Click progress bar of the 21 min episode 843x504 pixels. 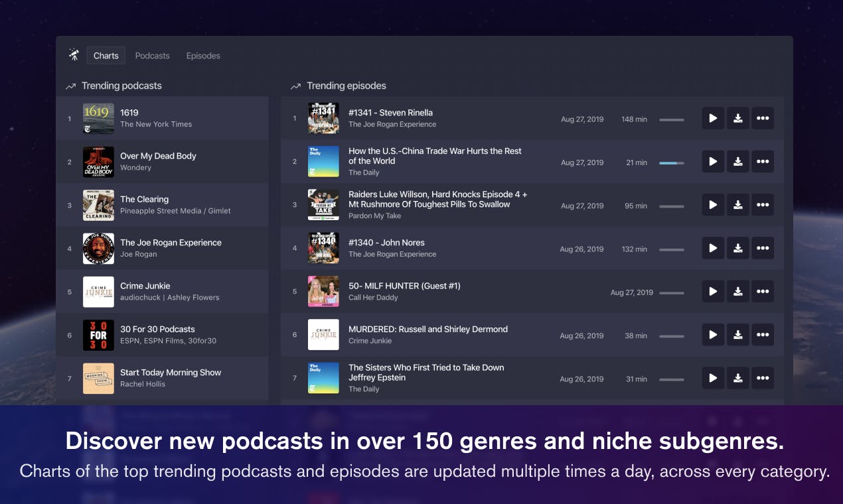(x=671, y=163)
